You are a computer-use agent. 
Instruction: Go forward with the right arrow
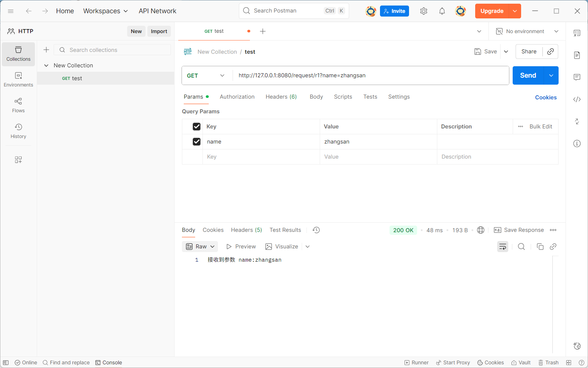(x=45, y=11)
